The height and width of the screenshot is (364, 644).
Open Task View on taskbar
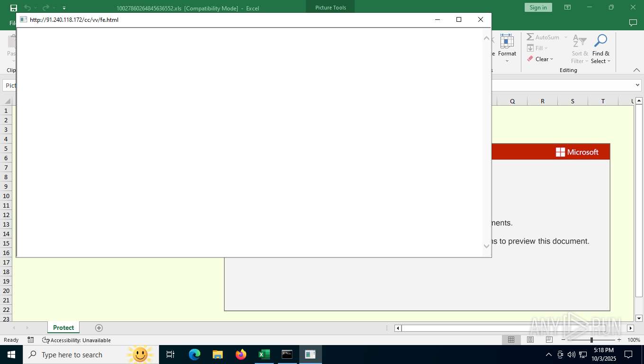[x=170, y=355]
